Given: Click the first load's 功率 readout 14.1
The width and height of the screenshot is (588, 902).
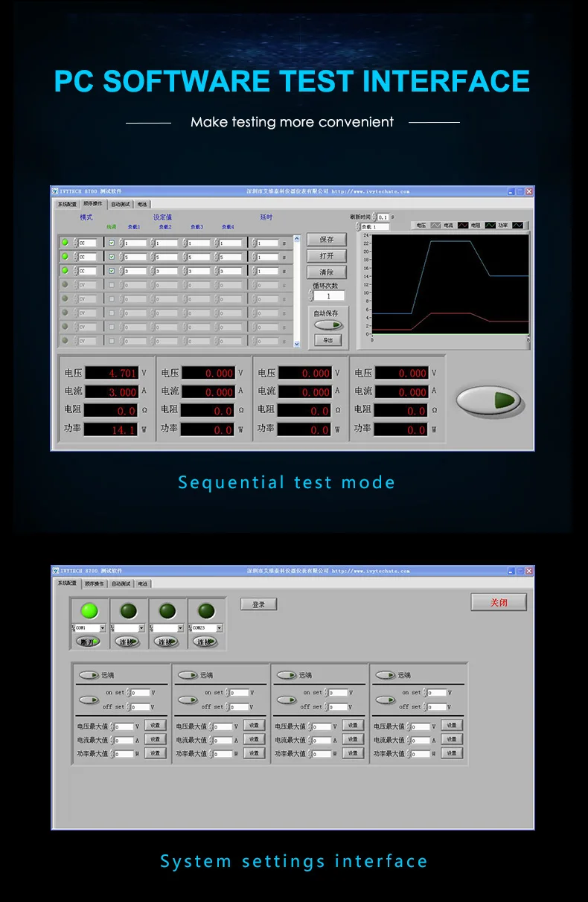Looking at the screenshot, I should [x=111, y=429].
